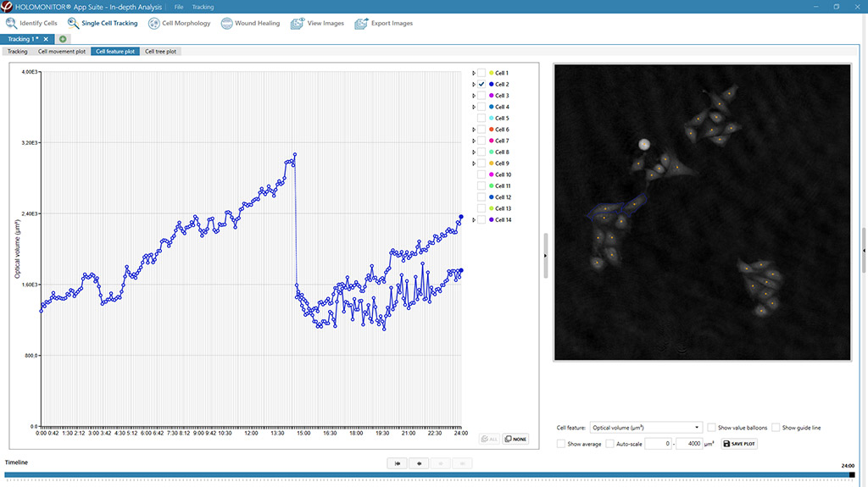The height and width of the screenshot is (487, 868).
Task: Step forward one frame in the timeline
Action: point(441,463)
